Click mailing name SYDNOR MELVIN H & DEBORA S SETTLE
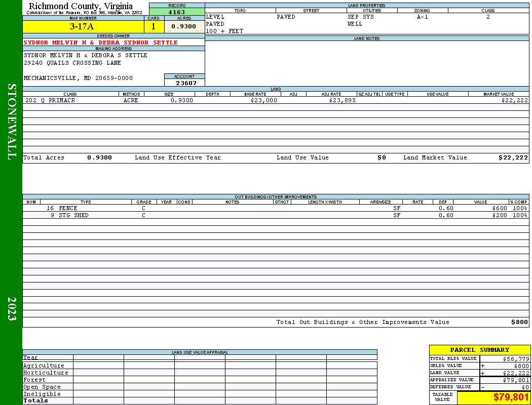The height and width of the screenshot is (405, 532). coord(86,55)
